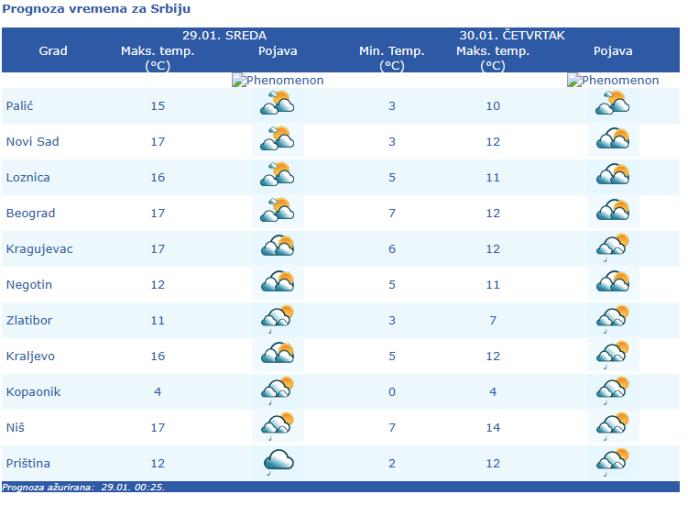Screen dimensions: 688x505
Task: Click Kopaonik minimum temperature 0
Action: [392, 392]
